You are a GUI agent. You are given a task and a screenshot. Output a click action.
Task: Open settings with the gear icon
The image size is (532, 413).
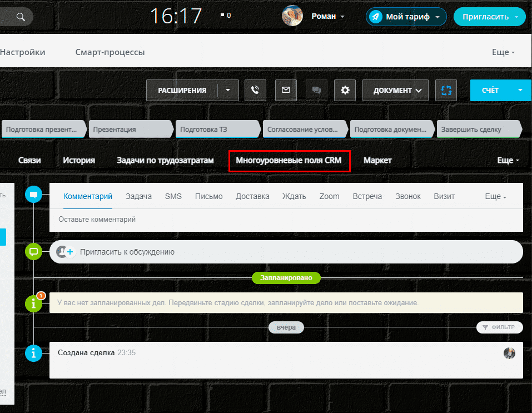[345, 90]
